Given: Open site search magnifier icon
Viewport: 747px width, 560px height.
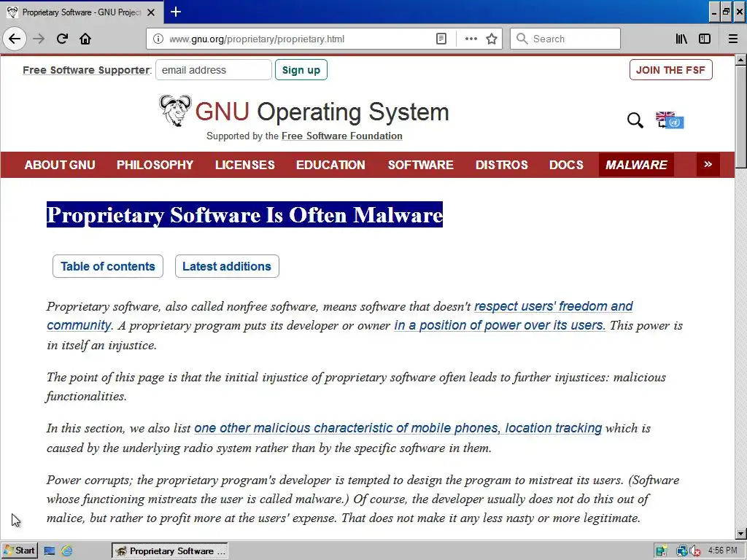Looking at the screenshot, I should (x=635, y=120).
